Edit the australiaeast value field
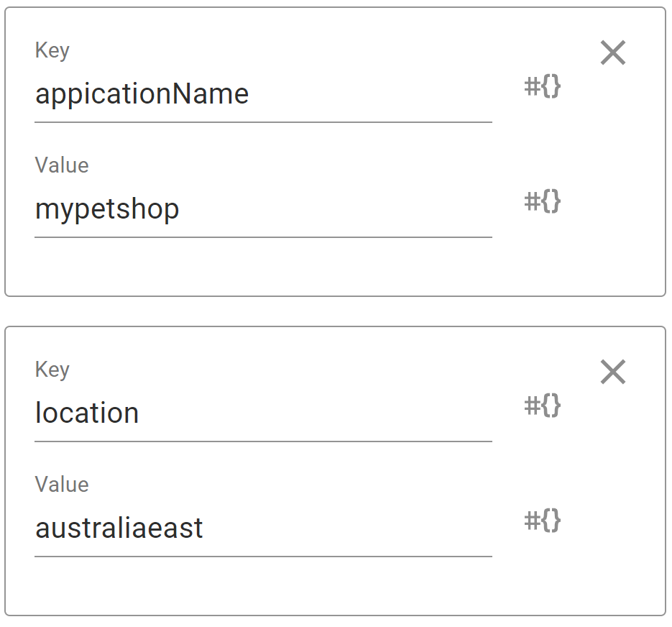 [x=263, y=528]
